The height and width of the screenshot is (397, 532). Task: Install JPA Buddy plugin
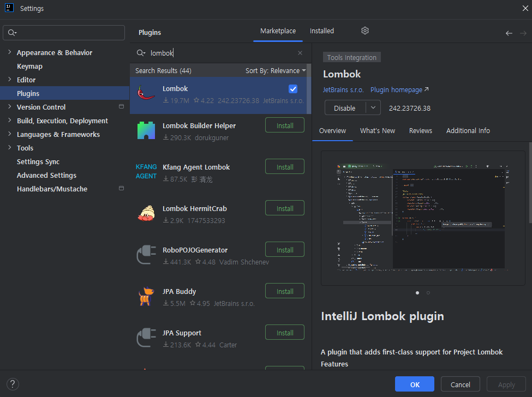(x=285, y=291)
